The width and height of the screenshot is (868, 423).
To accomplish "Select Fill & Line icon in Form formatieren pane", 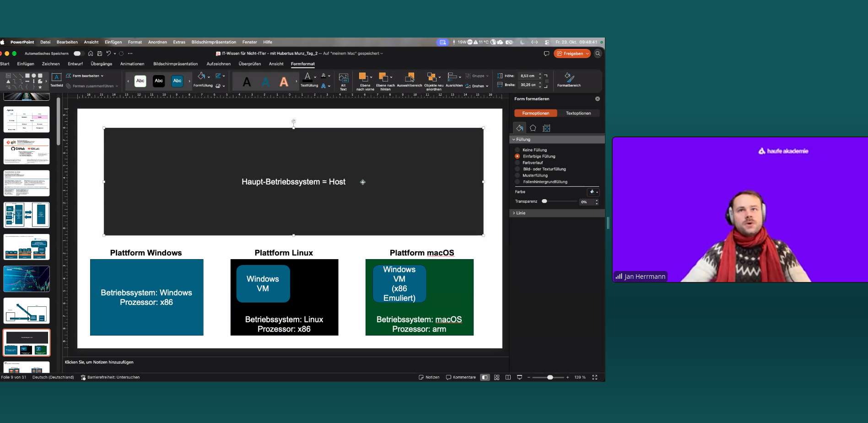I will (x=519, y=128).
